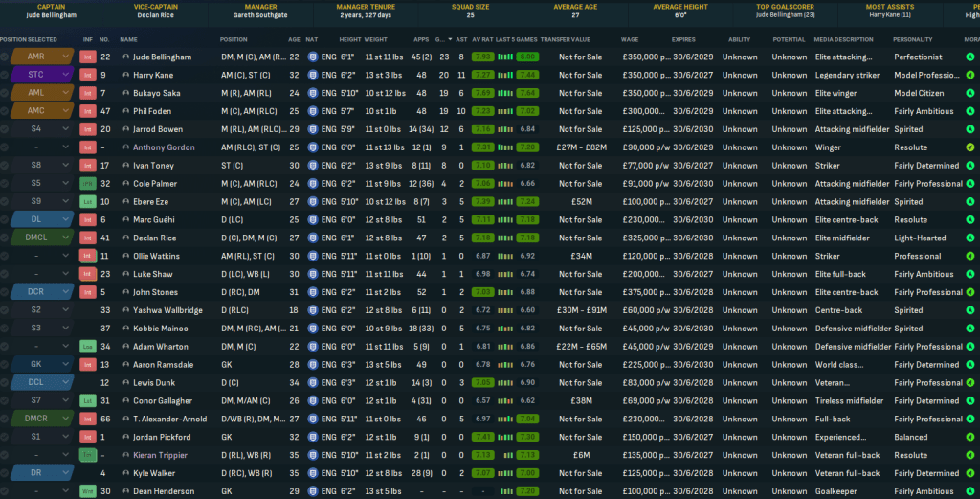This screenshot has height=499, width=980.
Task: Open the STC position dropdown for Harry Kane
Action: [x=65, y=75]
